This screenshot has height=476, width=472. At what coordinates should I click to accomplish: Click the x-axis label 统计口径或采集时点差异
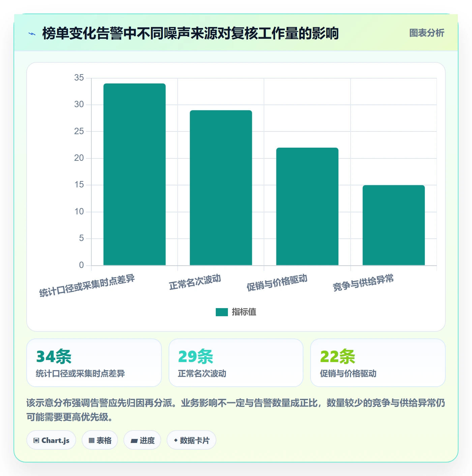click(x=87, y=286)
